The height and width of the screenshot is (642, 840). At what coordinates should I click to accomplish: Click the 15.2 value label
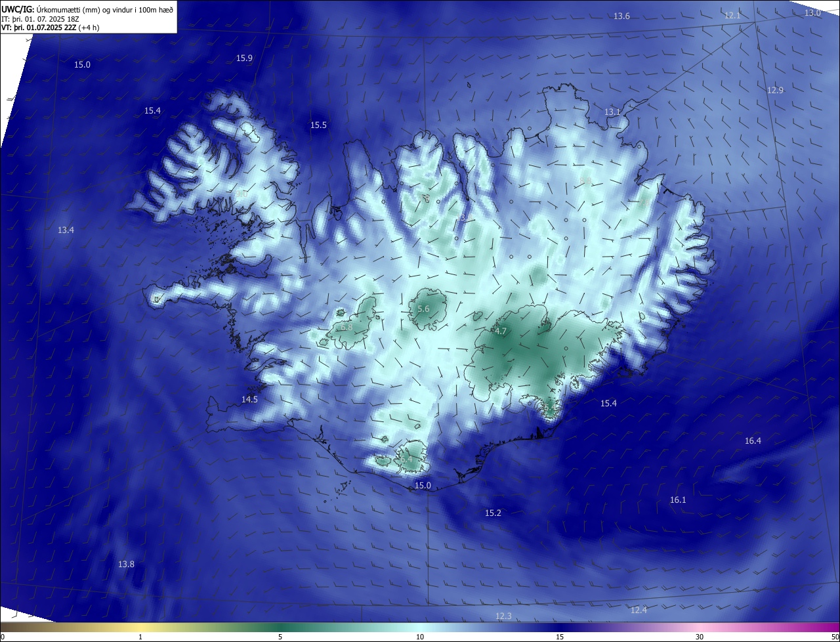[x=493, y=513]
